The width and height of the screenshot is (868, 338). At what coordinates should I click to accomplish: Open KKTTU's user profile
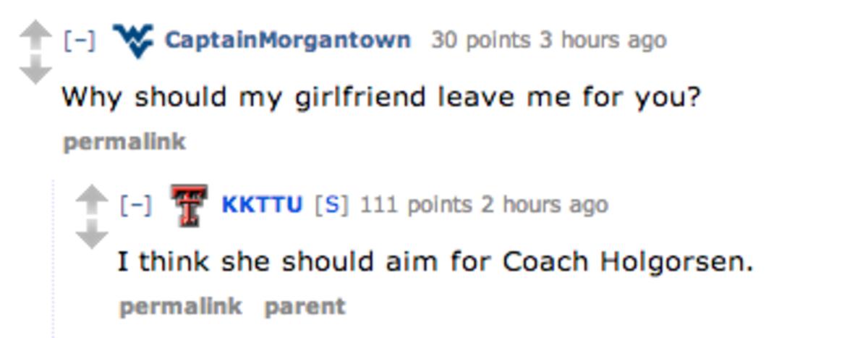[261, 205]
